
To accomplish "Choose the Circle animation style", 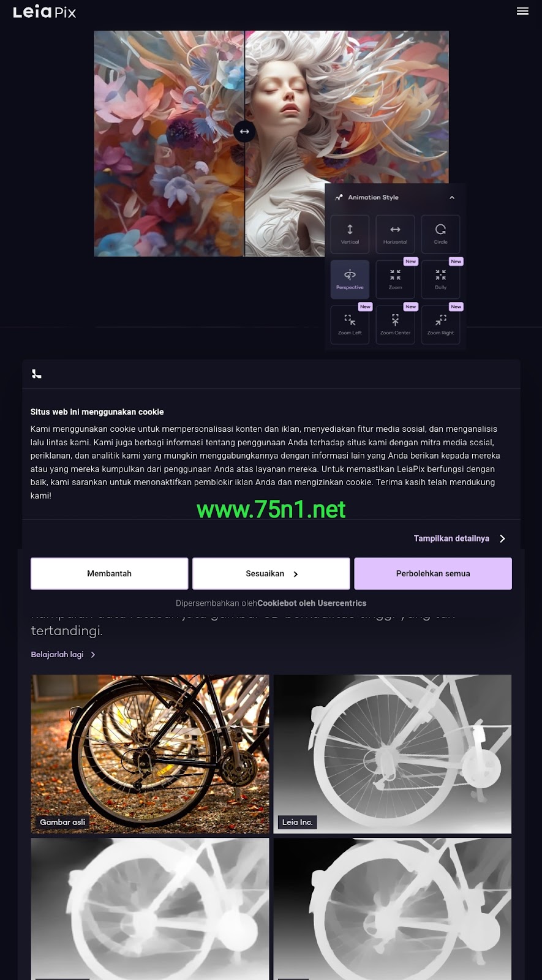I will pos(440,234).
